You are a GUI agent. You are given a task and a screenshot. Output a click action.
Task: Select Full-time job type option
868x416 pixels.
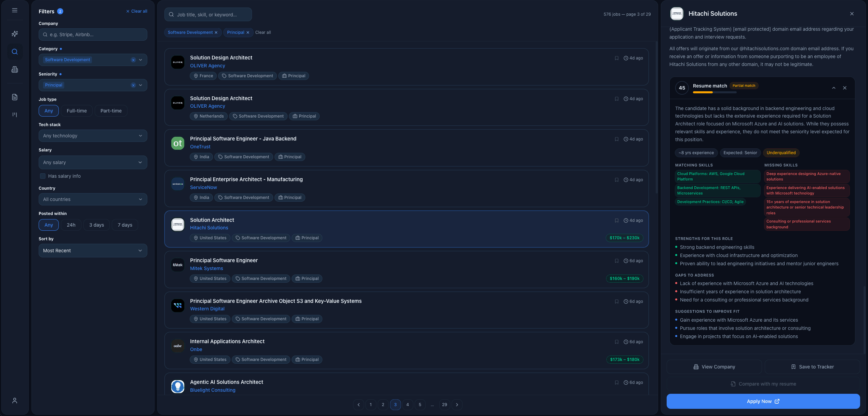click(77, 111)
